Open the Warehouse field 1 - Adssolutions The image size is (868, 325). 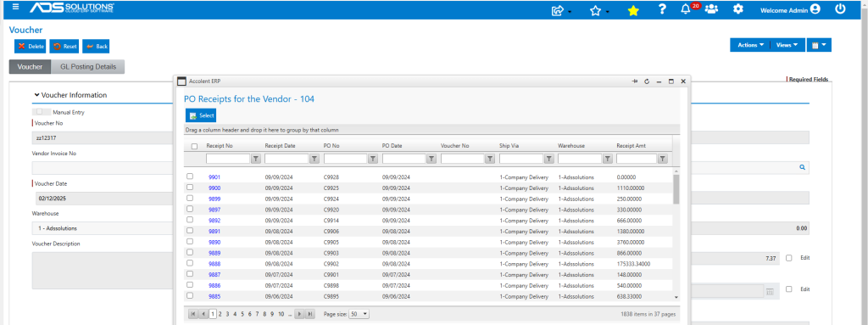[103, 228]
